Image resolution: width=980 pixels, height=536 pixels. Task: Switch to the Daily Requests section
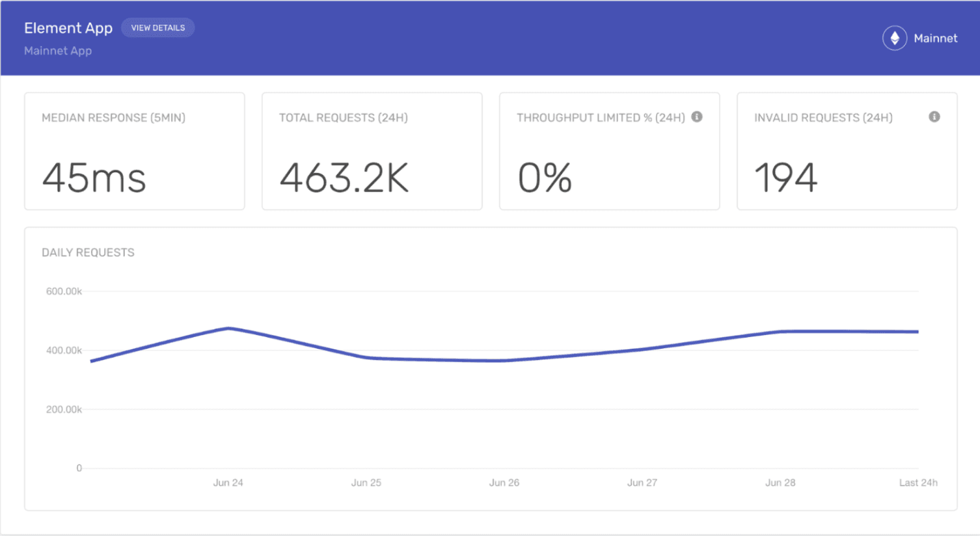coord(88,252)
